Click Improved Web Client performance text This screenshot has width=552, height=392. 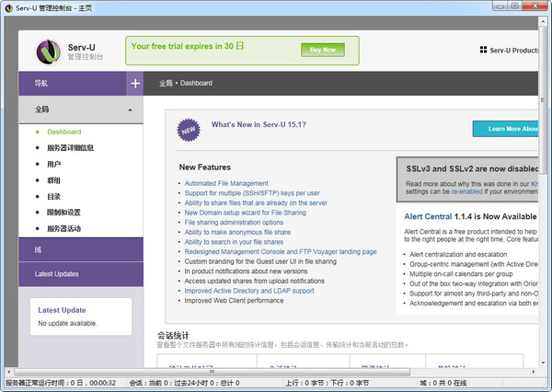[234, 301]
